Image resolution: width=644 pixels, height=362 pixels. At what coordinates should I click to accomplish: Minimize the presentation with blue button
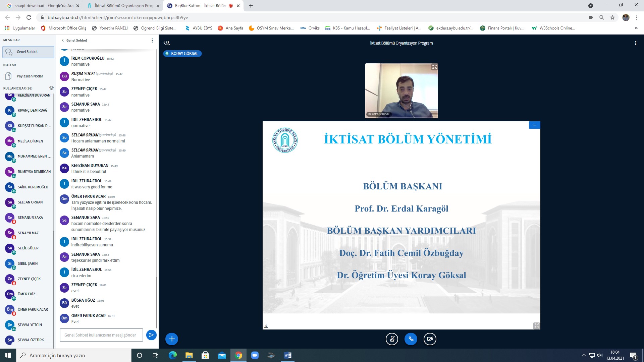[534, 125]
